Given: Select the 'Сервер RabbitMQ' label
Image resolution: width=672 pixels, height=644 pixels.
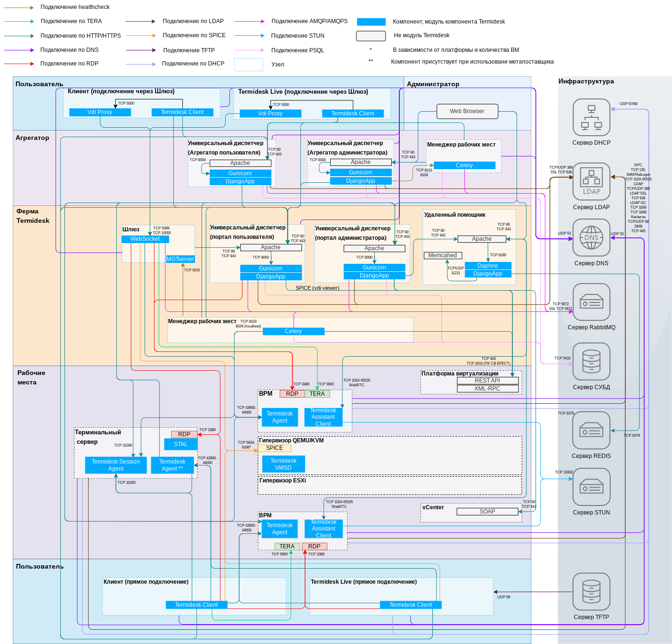Looking at the screenshot, I should point(591,327).
